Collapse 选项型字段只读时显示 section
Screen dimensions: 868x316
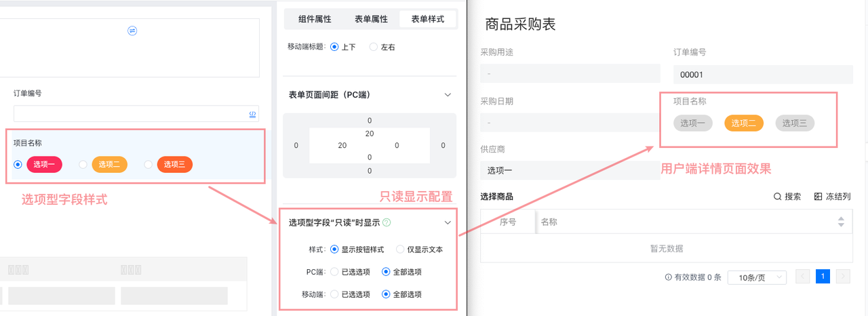tap(448, 222)
